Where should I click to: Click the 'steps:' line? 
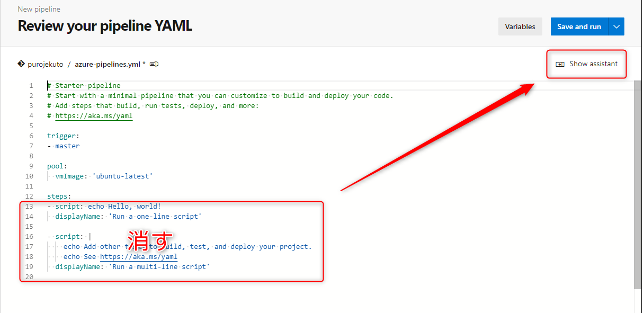click(59, 196)
